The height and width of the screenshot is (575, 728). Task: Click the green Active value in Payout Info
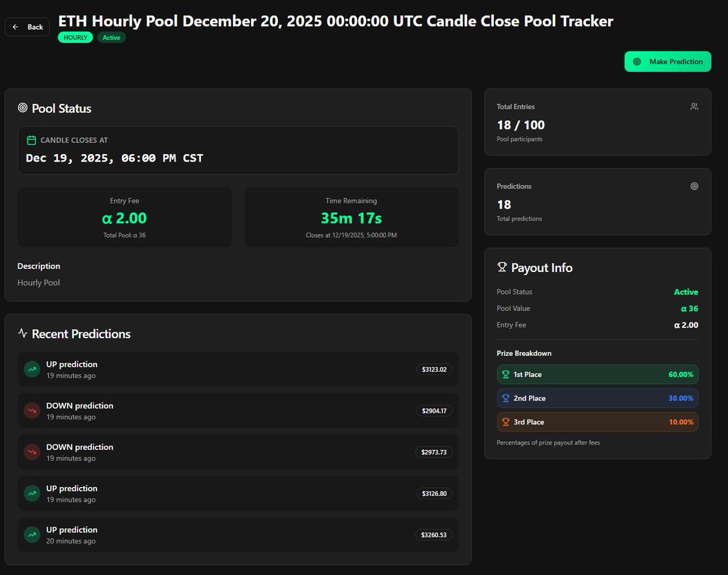tap(686, 292)
